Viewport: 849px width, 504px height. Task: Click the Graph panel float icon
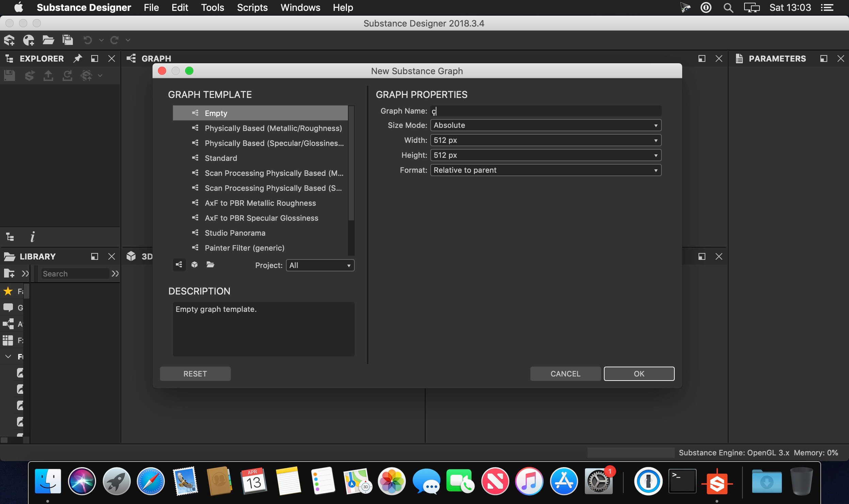coord(702,57)
